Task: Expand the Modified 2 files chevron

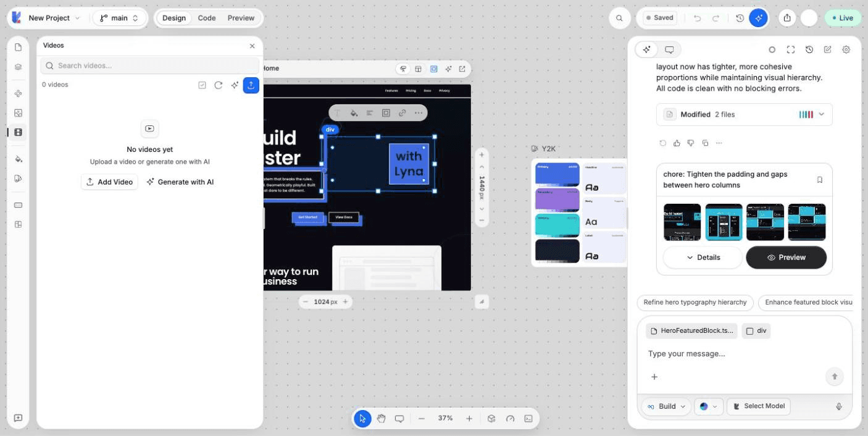Action: click(821, 114)
